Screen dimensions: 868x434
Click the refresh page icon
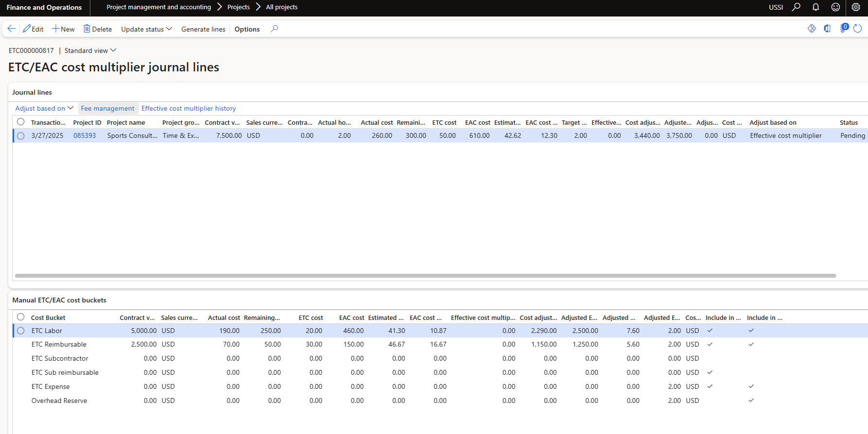858,29
